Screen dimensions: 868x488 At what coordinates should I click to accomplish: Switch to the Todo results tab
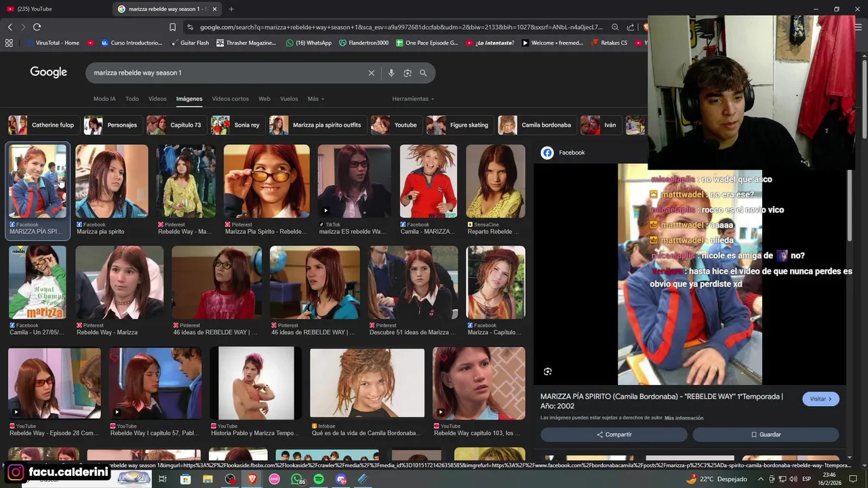point(132,99)
